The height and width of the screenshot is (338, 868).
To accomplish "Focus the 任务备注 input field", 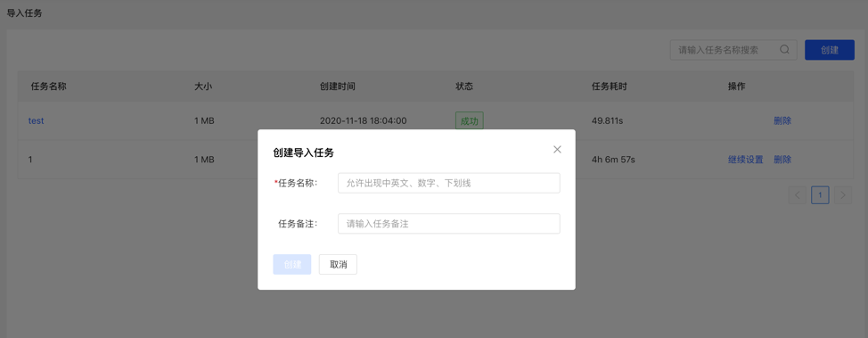I will (x=449, y=224).
